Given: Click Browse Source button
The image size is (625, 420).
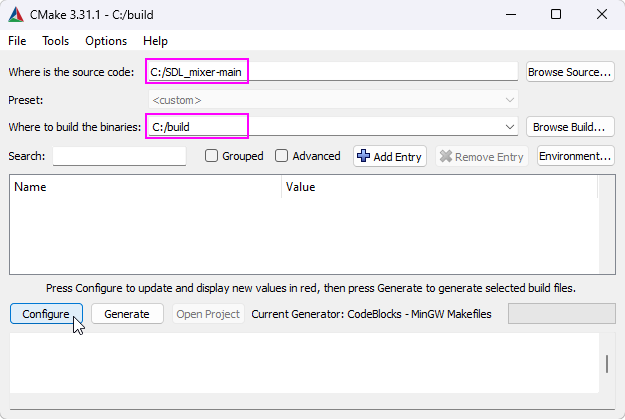Looking at the screenshot, I should click(570, 72).
